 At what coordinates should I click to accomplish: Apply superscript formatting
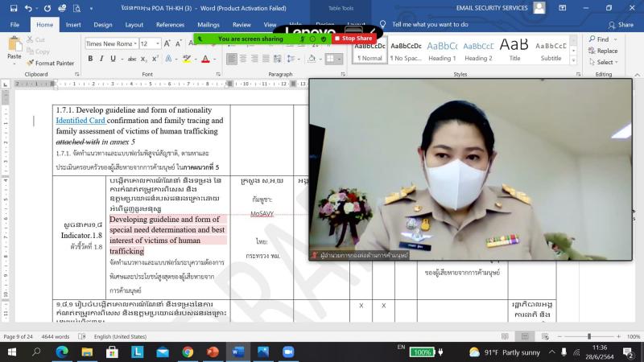[155, 59]
